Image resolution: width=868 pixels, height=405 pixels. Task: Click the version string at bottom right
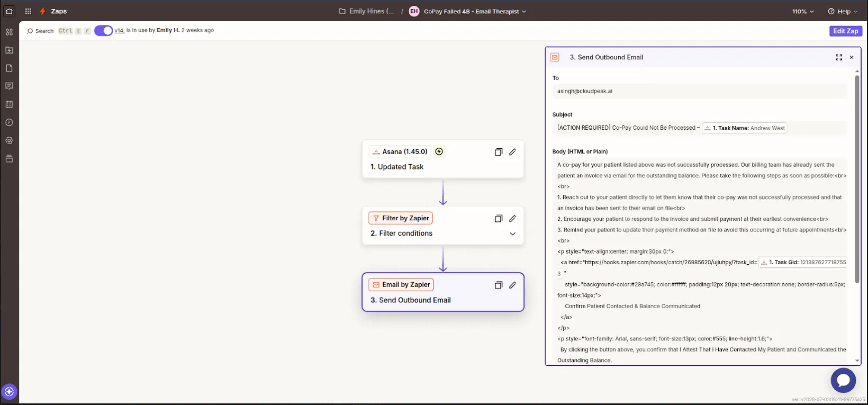(828, 400)
